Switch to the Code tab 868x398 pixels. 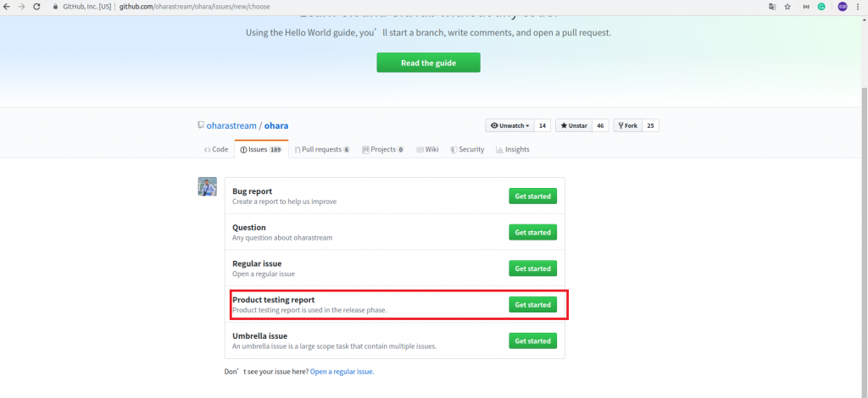[x=216, y=149]
